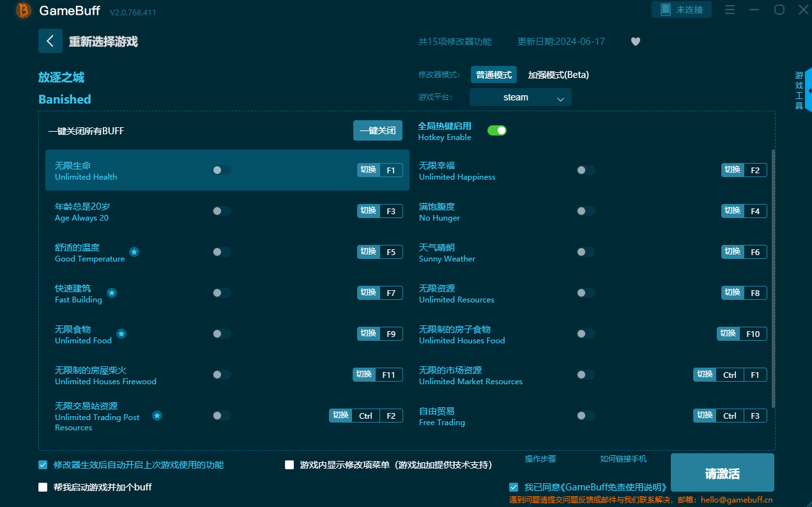Click F6 hotkey field for Sunny Weather
The width and height of the screenshot is (812, 507).
tap(756, 252)
